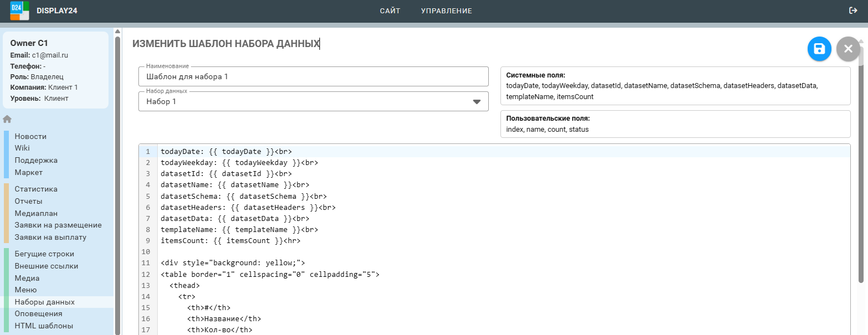The height and width of the screenshot is (335, 868).
Task: Click the blue save template button
Action: (x=819, y=49)
